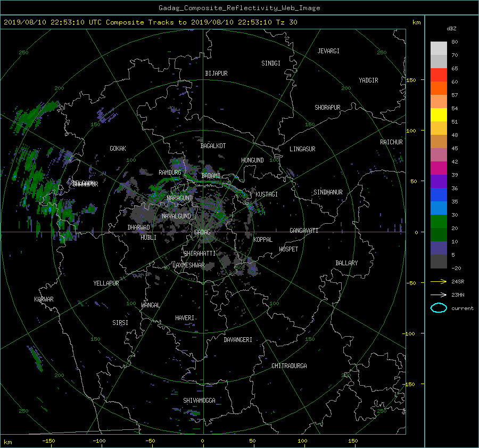Click the DAVANGERI city label
This screenshot has height=448, width=479.
238,340
